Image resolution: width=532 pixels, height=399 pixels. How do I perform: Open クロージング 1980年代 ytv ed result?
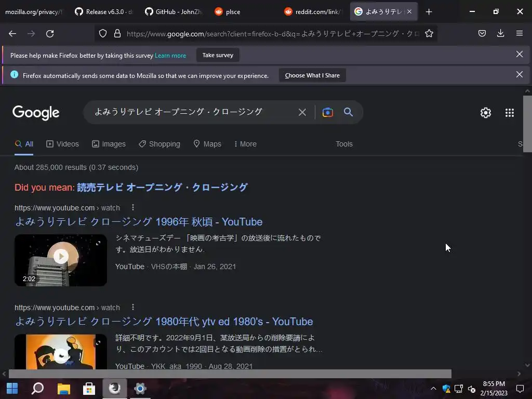pos(164,322)
